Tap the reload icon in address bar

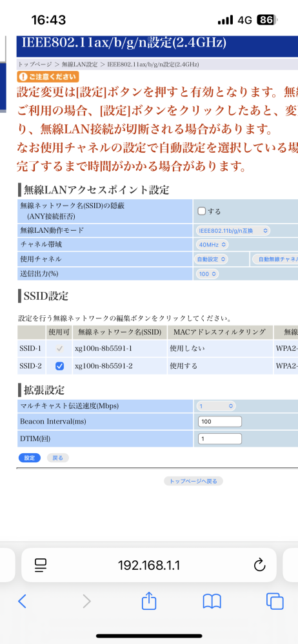[259, 565]
